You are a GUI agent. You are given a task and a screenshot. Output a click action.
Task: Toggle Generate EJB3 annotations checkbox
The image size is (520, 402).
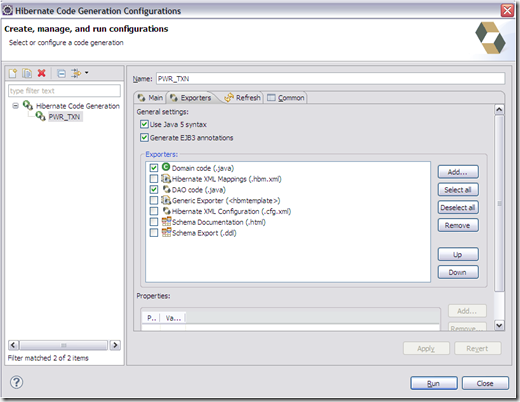[144, 138]
